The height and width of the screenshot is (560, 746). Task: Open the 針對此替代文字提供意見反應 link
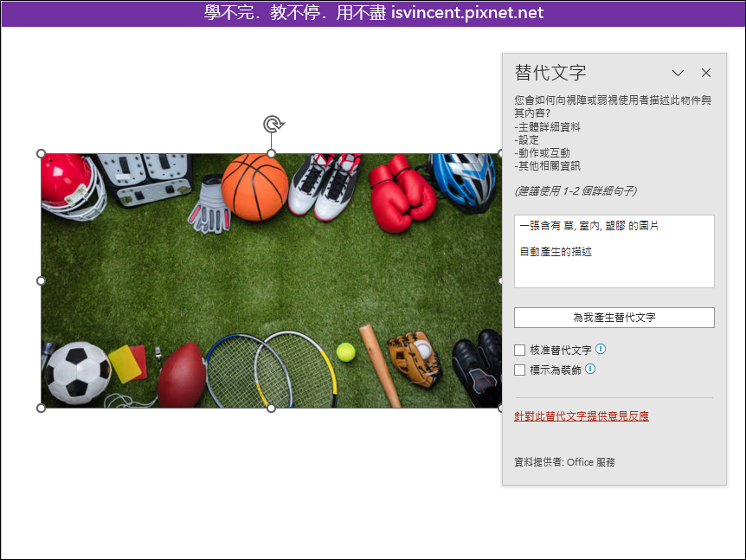coord(582,416)
